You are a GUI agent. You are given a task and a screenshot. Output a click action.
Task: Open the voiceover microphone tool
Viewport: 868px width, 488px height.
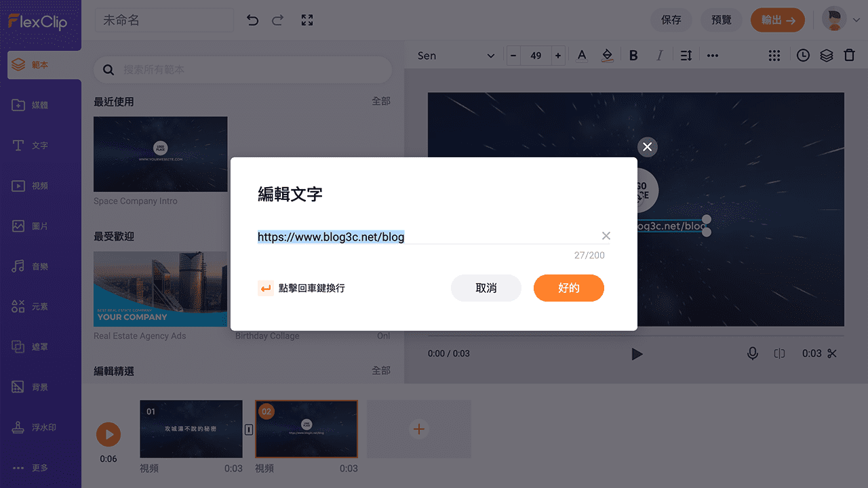click(x=752, y=353)
